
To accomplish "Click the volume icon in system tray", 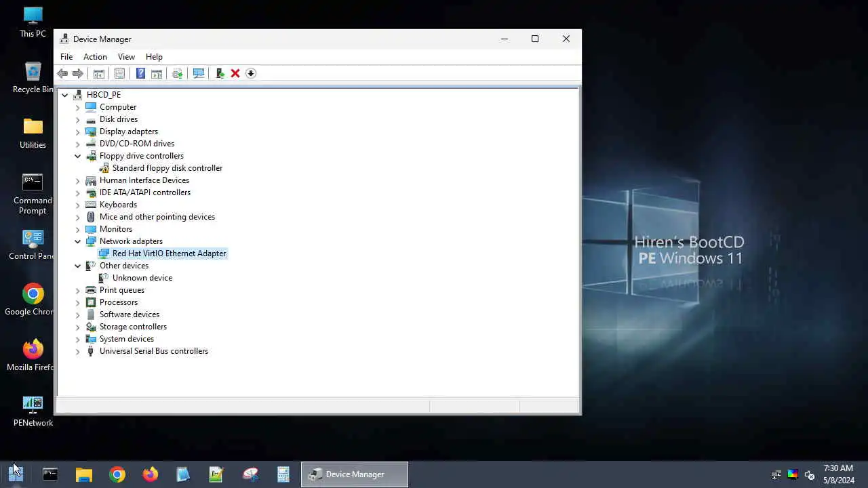I will (809, 474).
